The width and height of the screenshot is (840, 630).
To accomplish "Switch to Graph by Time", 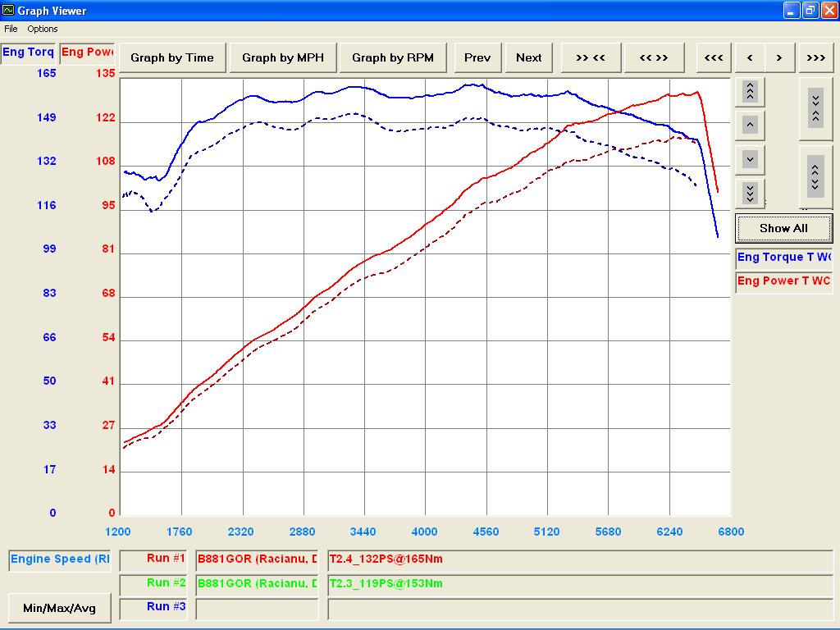I will click(172, 58).
